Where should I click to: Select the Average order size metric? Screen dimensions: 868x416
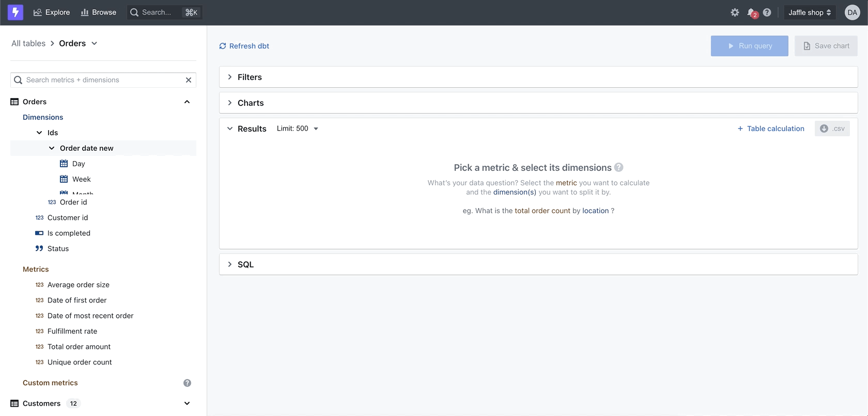coord(79,285)
